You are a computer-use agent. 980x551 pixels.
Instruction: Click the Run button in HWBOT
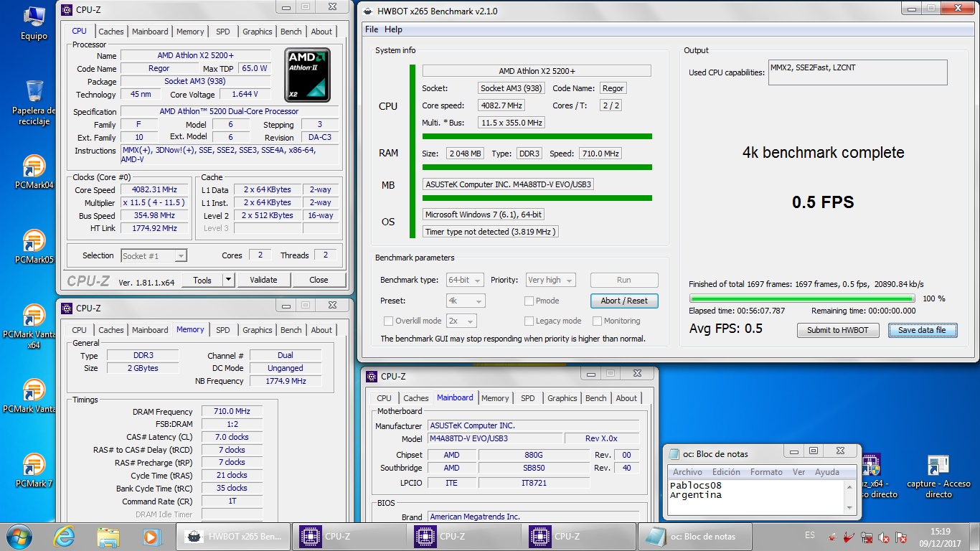(x=624, y=280)
